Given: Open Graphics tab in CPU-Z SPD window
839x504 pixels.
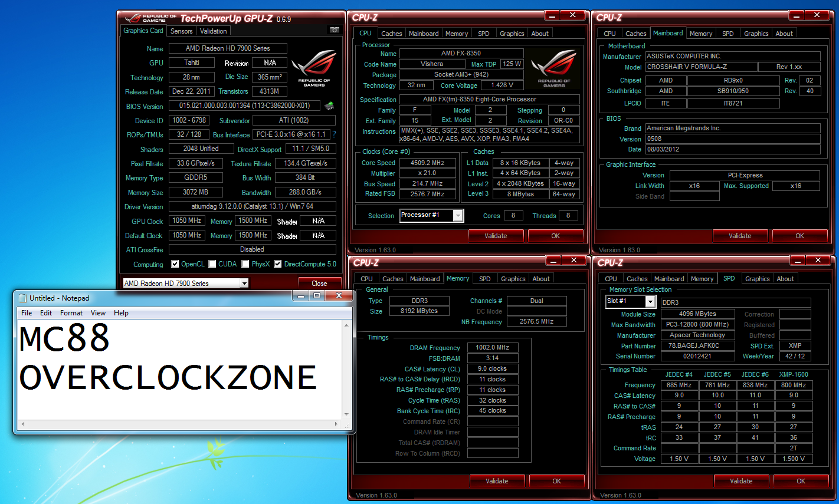Looking at the screenshot, I should [757, 279].
